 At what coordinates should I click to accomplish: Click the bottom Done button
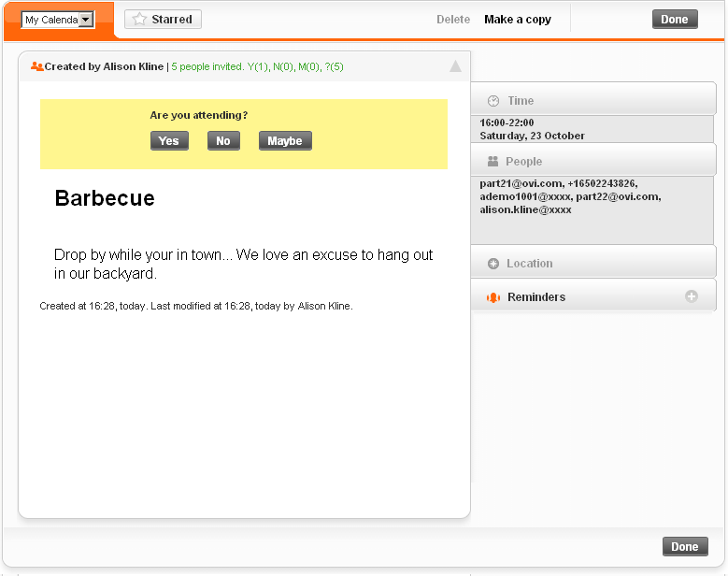pos(685,547)
